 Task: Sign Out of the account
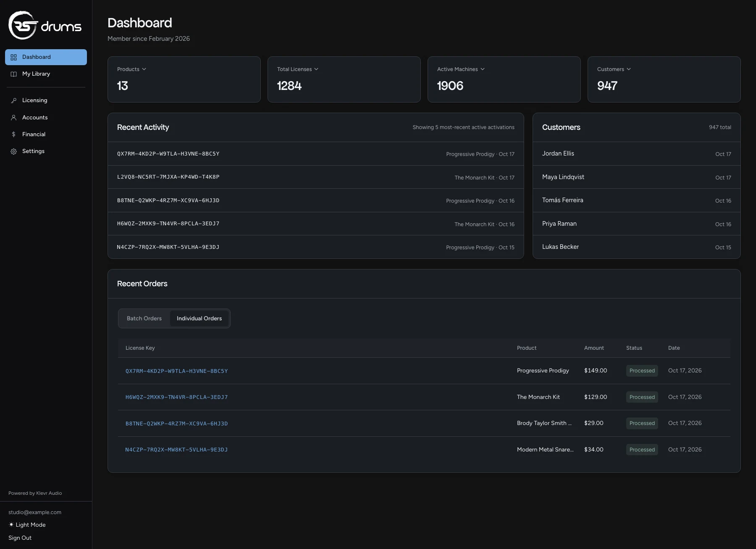click(x=20, y=538)
